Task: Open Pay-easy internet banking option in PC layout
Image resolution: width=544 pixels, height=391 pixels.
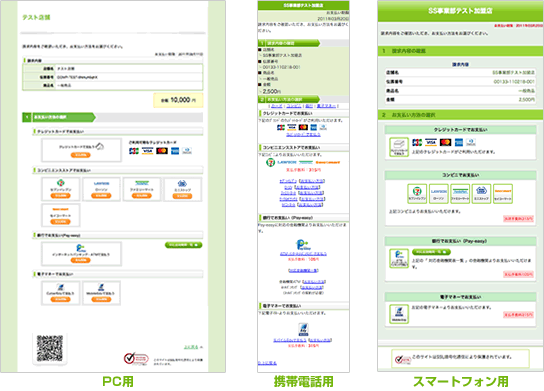Action: pos(81,254)
